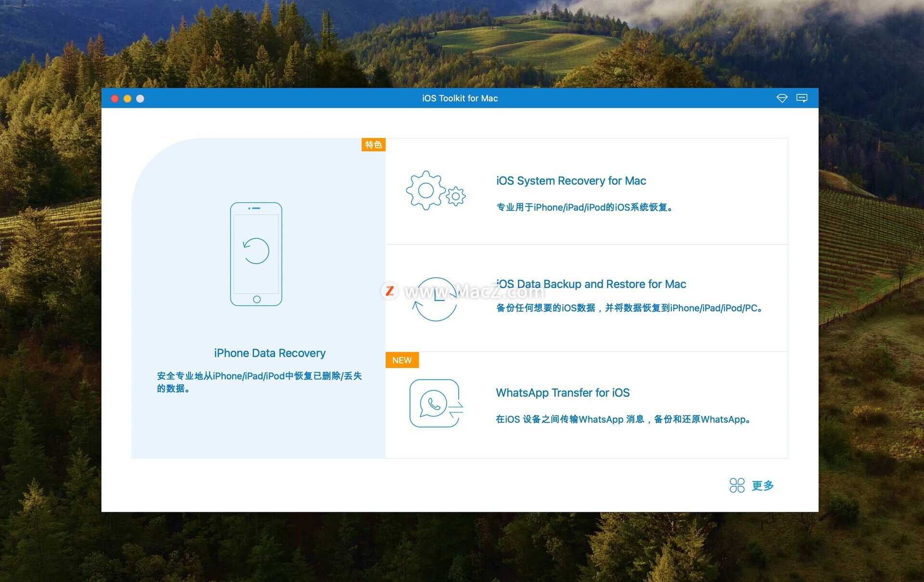Minimize the window with the yellow button
Viewport: 924px width, 582px height.
tap(128, 99)
